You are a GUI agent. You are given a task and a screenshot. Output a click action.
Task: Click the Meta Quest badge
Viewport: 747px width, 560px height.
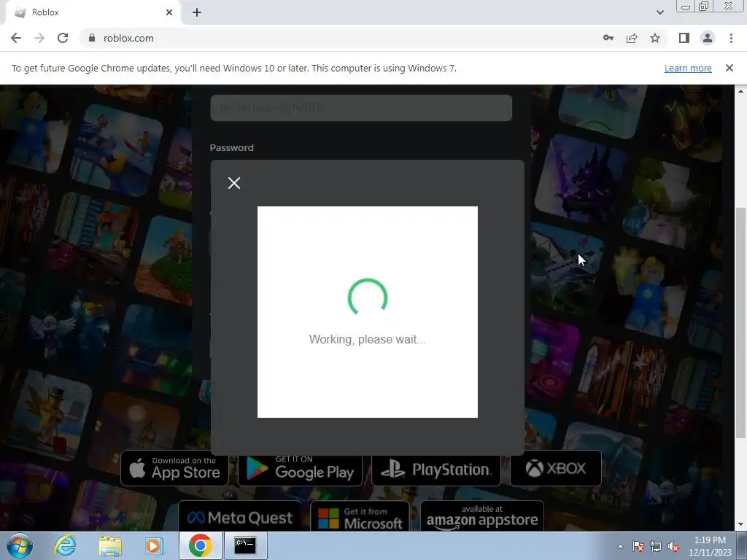click(240, 517)
